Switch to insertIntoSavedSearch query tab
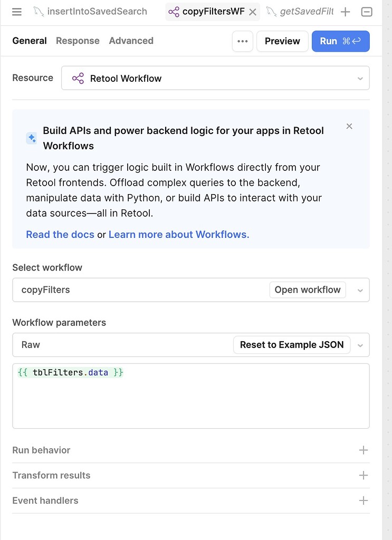Screen dimensions: 392x540 91,12
